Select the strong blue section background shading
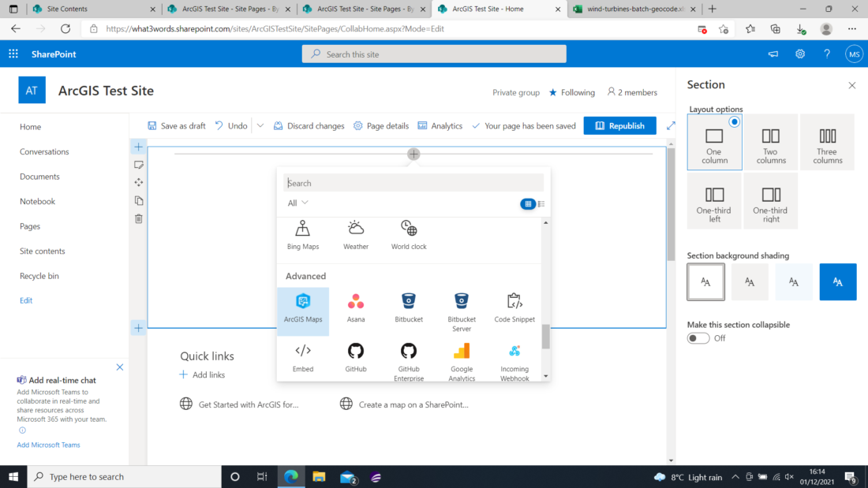 [837, 282]
